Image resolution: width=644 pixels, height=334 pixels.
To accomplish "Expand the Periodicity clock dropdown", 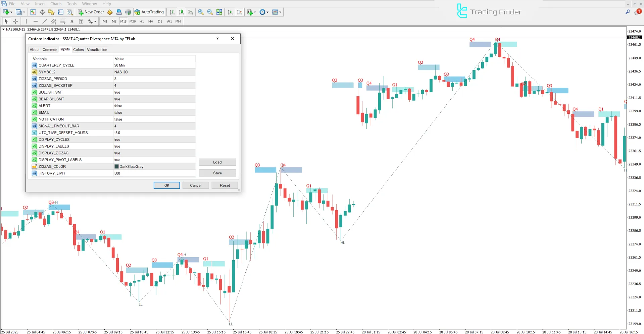I will pyautogui.click(x=264, y=12).
